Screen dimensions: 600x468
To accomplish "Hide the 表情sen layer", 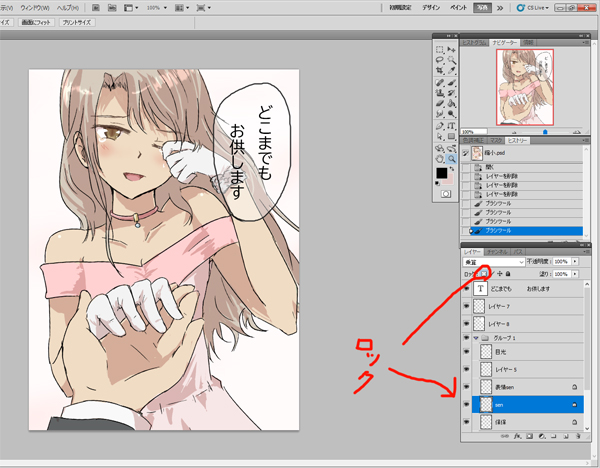I will coord(466,387).
